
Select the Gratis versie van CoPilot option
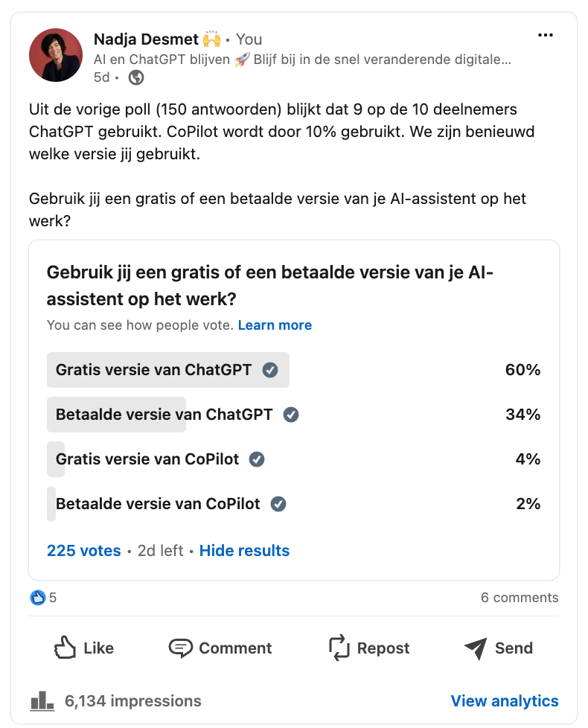(294, 459)
